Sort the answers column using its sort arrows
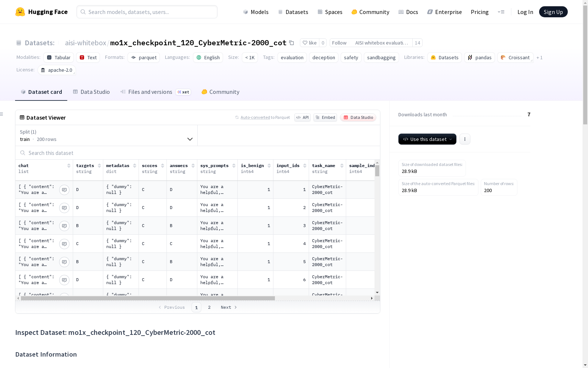 pyautogui.click(x=193, y=166)
